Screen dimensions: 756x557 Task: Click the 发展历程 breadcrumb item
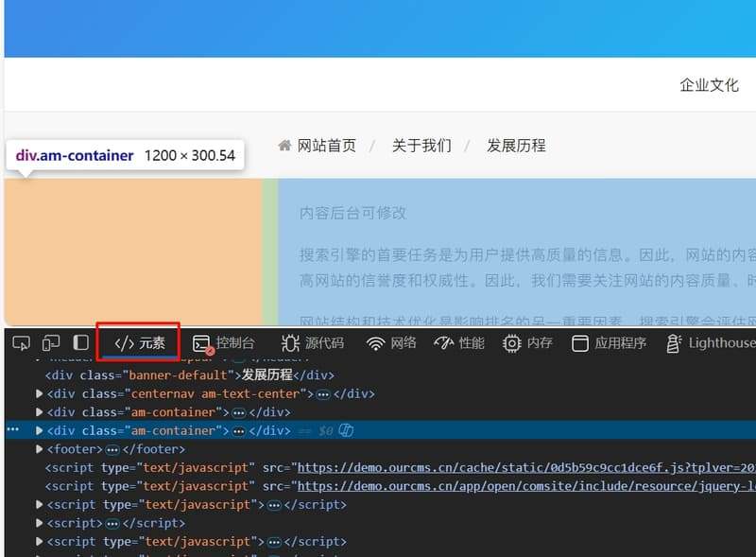coord(516,146)
